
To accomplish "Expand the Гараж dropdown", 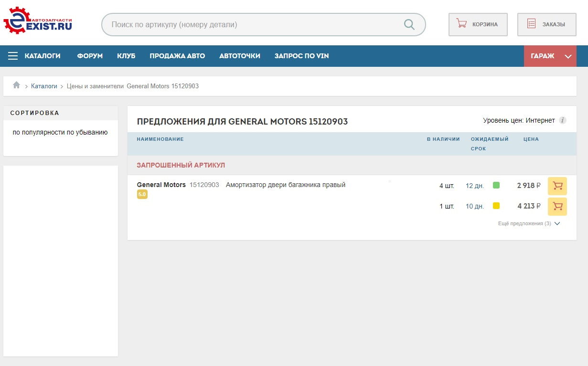I will pos(550,56).
